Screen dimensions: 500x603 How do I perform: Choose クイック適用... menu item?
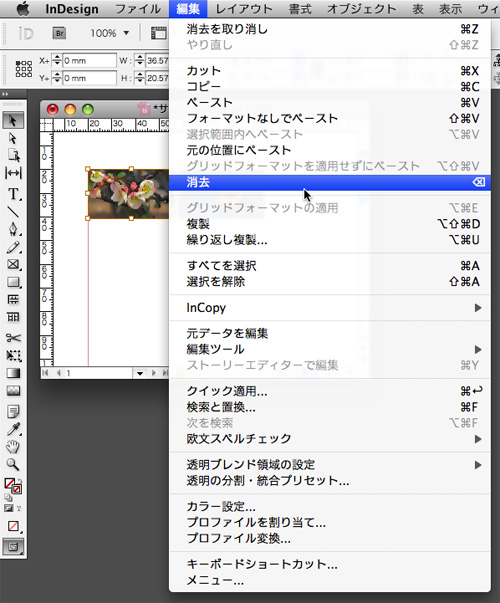[x=330, y=391]
